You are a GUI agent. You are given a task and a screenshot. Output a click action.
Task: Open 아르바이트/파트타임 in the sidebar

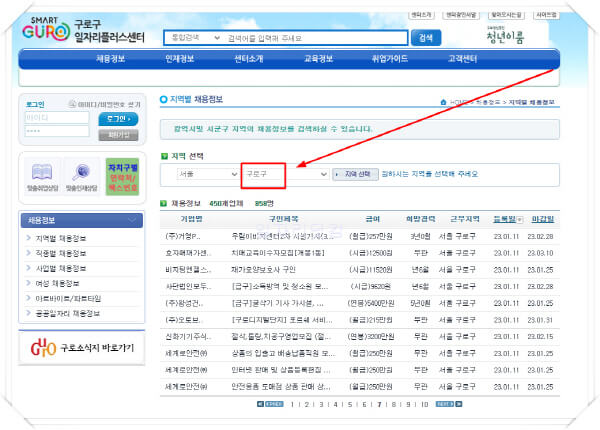pyautogui.click(x=68, y=298)
